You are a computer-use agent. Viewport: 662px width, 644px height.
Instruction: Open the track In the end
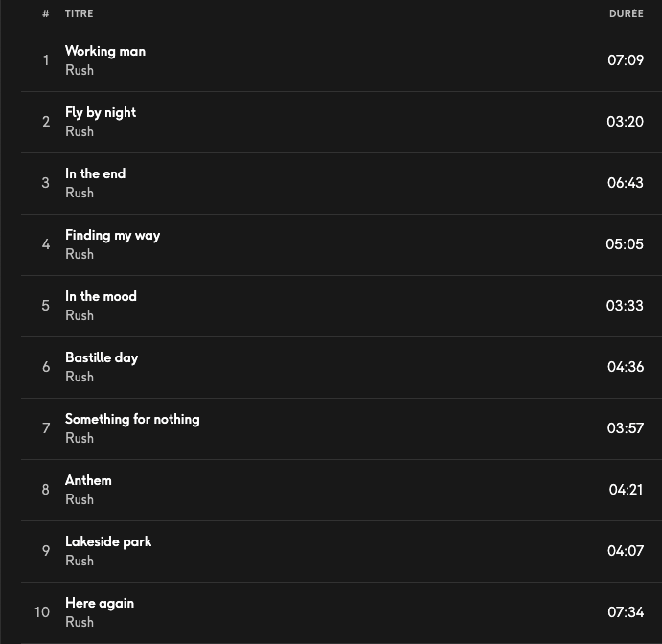click(x=95, y=173)
